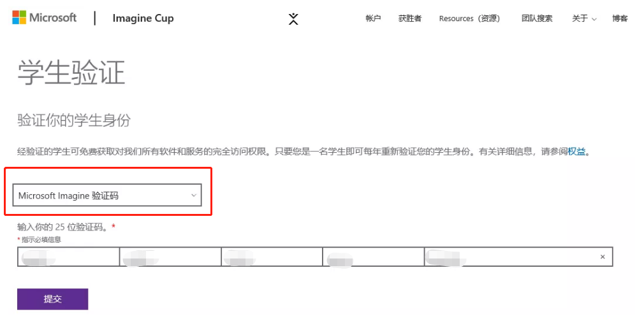The image size is (644, 319).
Task: Click the fourth verification code box
Action: 373,257
